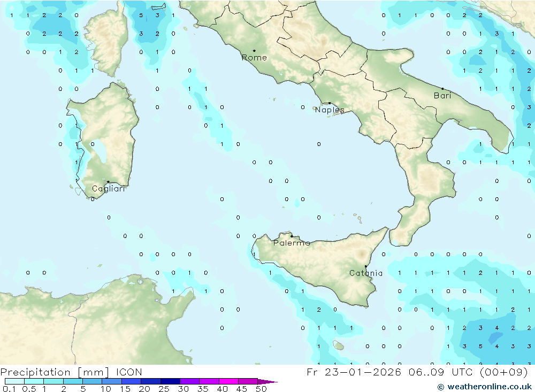Image resolution: width=535 pixels, height=392 pixels.
Task: Click legend swatch between 45 and 50
Action: click(248, 381)
